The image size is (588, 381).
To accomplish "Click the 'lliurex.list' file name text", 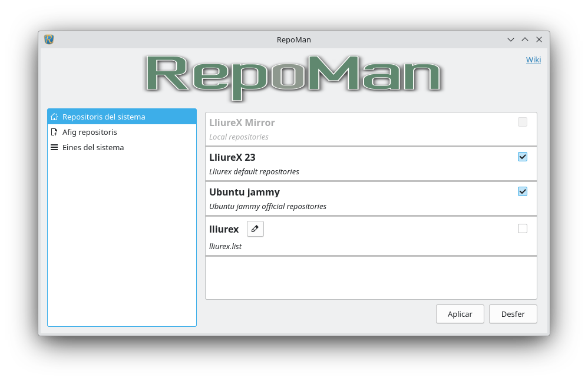I will tap(226, 247).
